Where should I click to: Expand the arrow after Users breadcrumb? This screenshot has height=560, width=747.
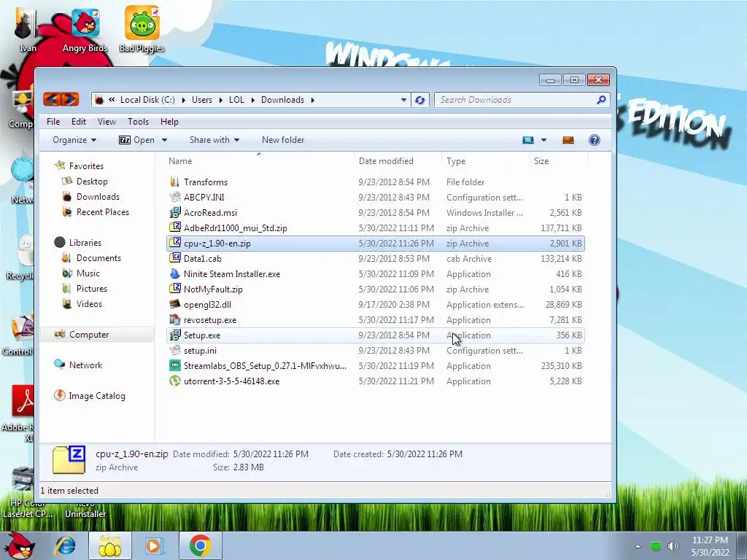click(220, 100)
